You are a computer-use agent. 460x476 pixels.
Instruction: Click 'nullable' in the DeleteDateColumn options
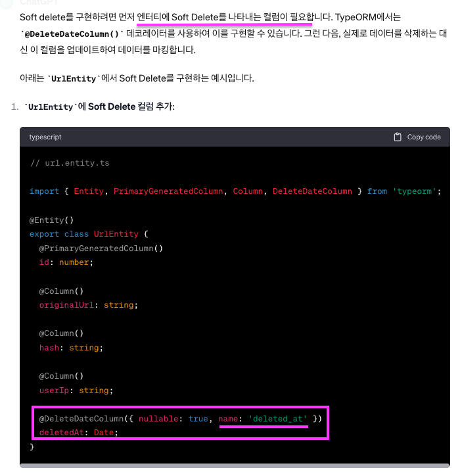coord(158,419)
